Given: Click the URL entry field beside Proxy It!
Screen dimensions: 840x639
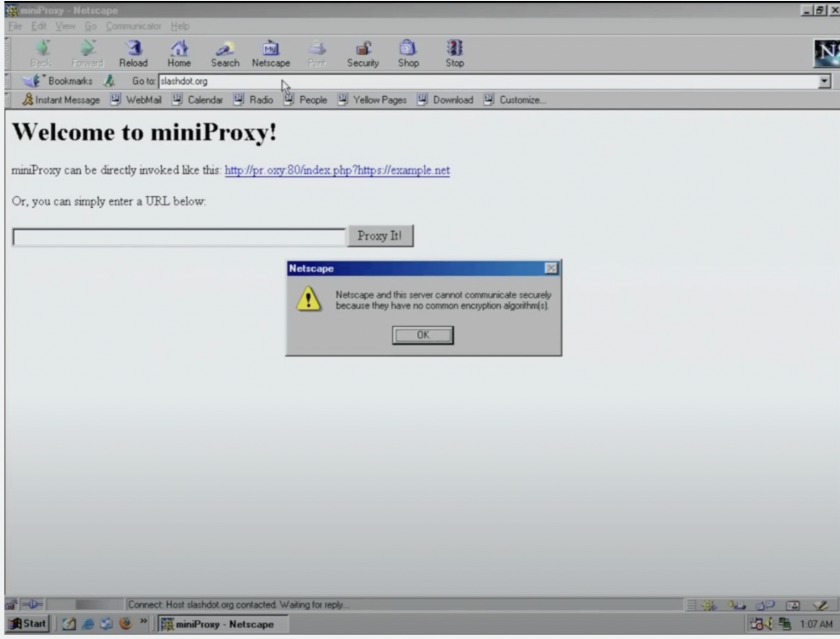Looking at the screenshot, I should tap(179, 237).
